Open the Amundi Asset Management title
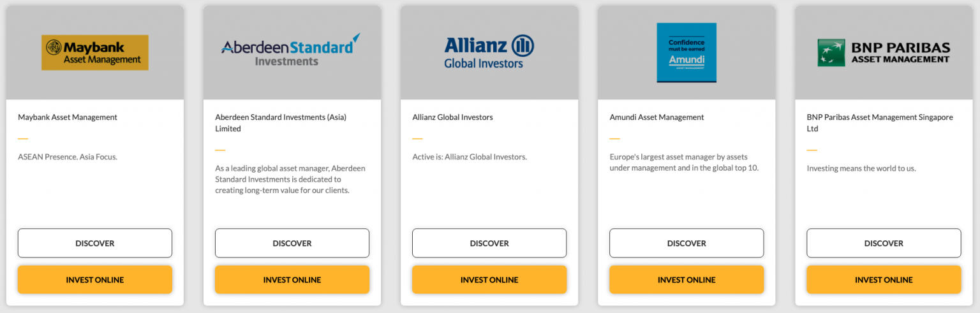Viewport: 980px width, 313px height. pyautogui.click(x=657, y=117)
